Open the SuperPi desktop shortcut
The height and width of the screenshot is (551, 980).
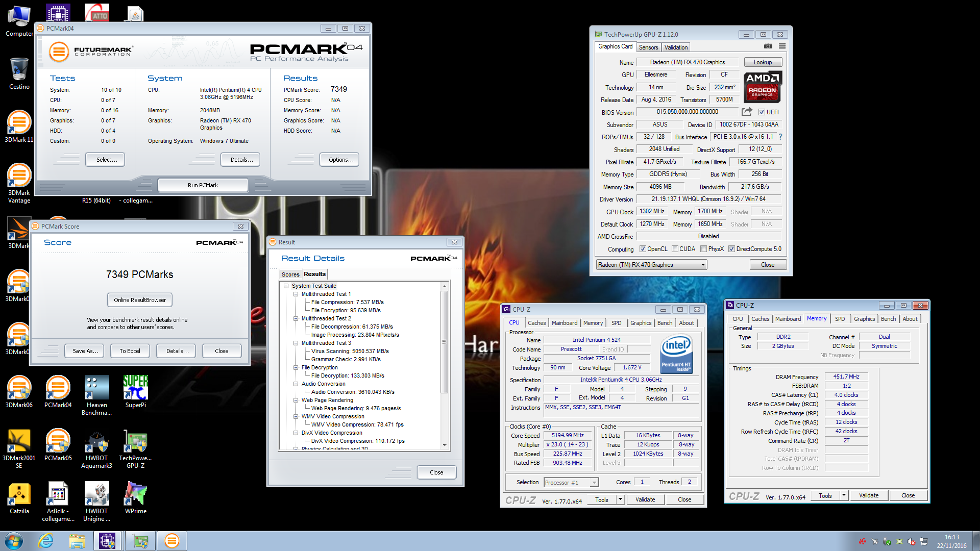pos(136,392)
